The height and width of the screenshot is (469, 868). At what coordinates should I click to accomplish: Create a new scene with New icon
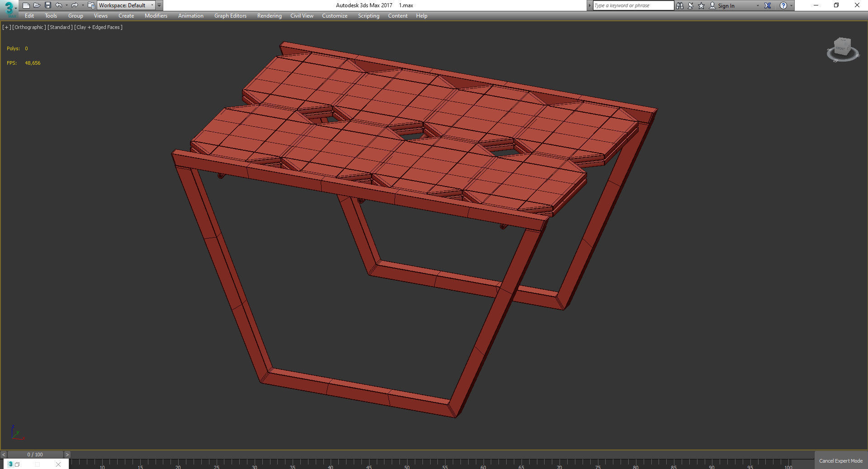pyautogui.click(x=26, y=5)
